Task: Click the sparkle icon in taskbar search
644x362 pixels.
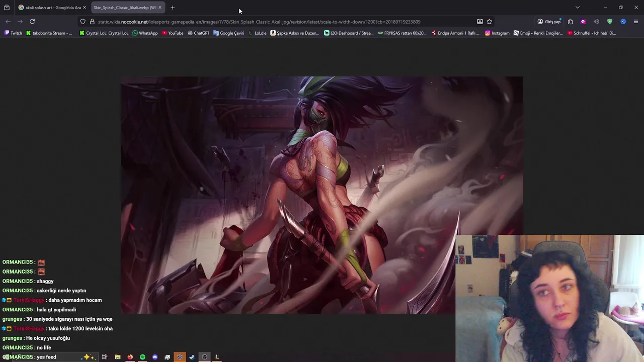Action: pyautogui.click(x=89, y=357)
